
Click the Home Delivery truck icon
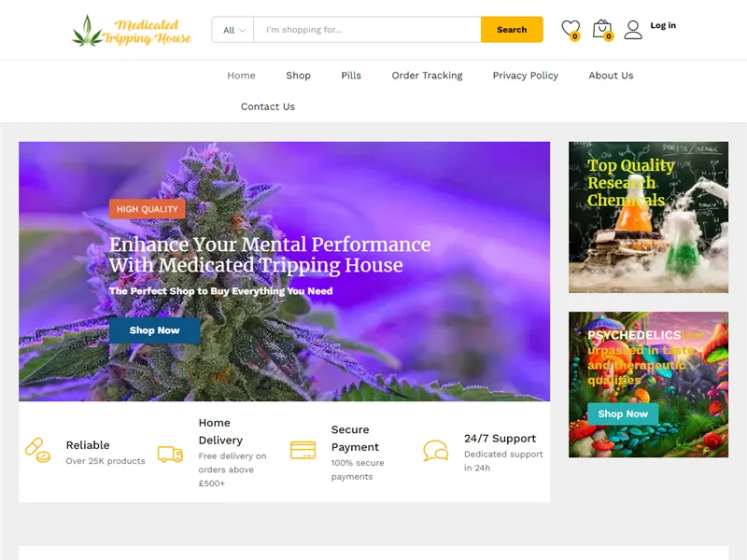168,453
